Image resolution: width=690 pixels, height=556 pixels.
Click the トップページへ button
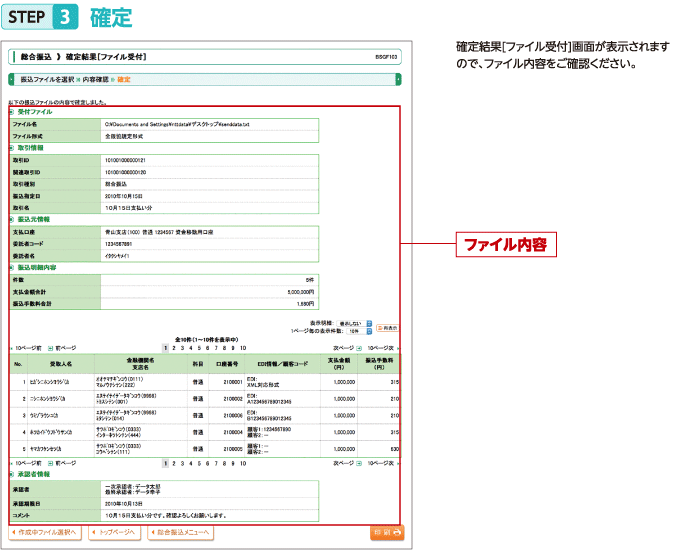click(114, 533)
